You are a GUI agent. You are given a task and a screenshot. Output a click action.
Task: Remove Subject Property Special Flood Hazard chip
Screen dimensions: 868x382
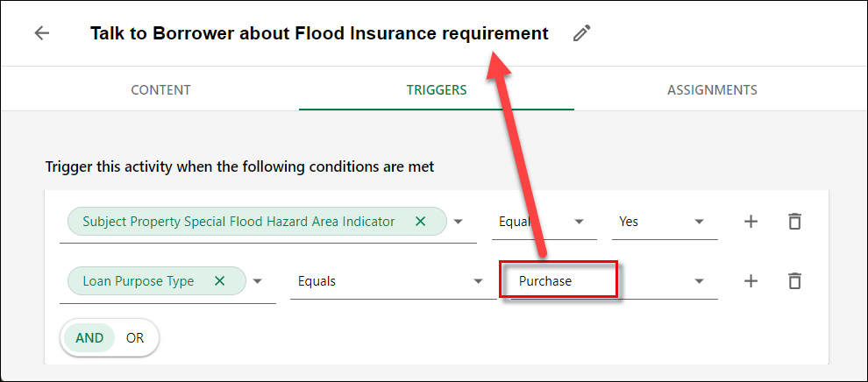(421, 222)
